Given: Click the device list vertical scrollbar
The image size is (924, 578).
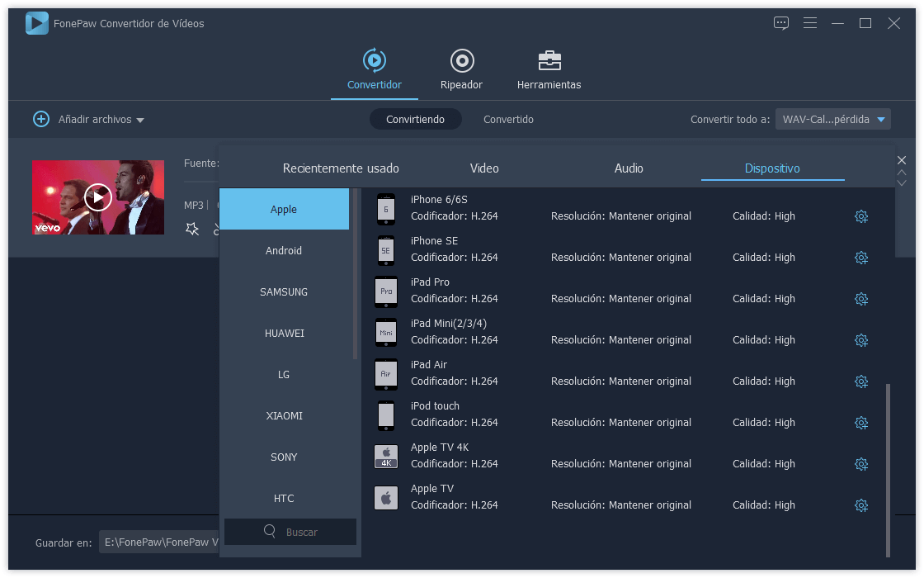Looking at the screenshot, I should click(x=888, y=470).
